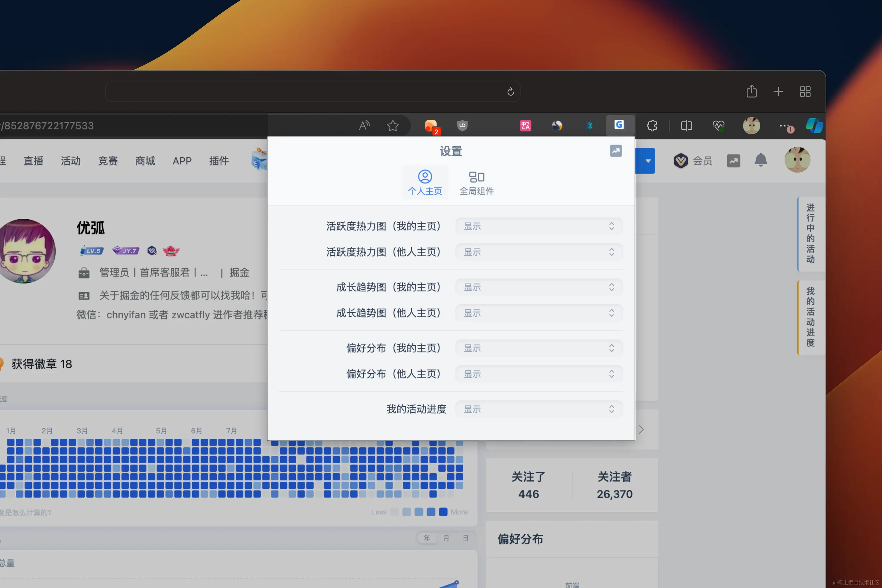Screen dimensions: 882x588
Task: Toggle the blue G extension popup
Action: coord(619,125)
